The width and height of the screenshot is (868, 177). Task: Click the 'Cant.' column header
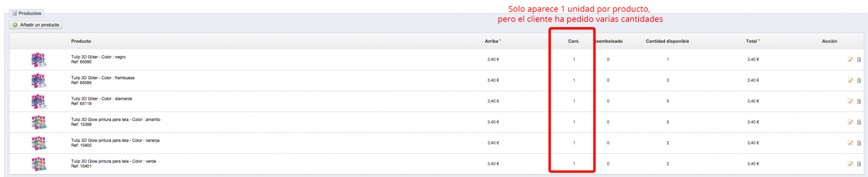tap(574, 41)
